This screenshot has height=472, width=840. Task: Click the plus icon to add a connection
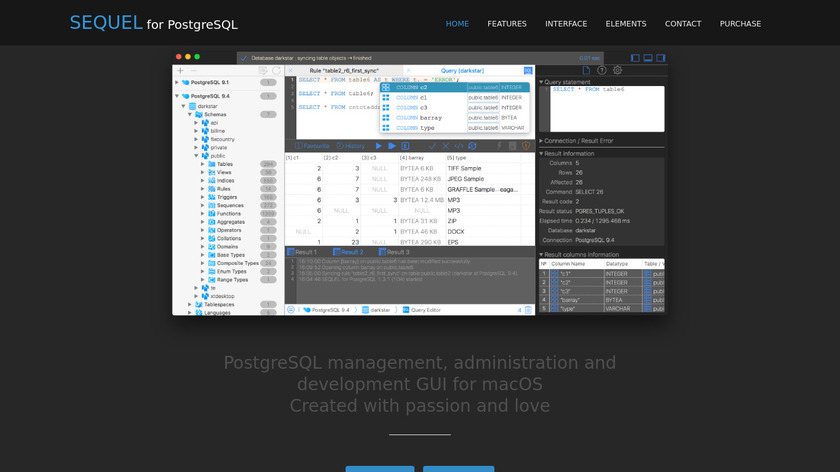pos(180,71)
